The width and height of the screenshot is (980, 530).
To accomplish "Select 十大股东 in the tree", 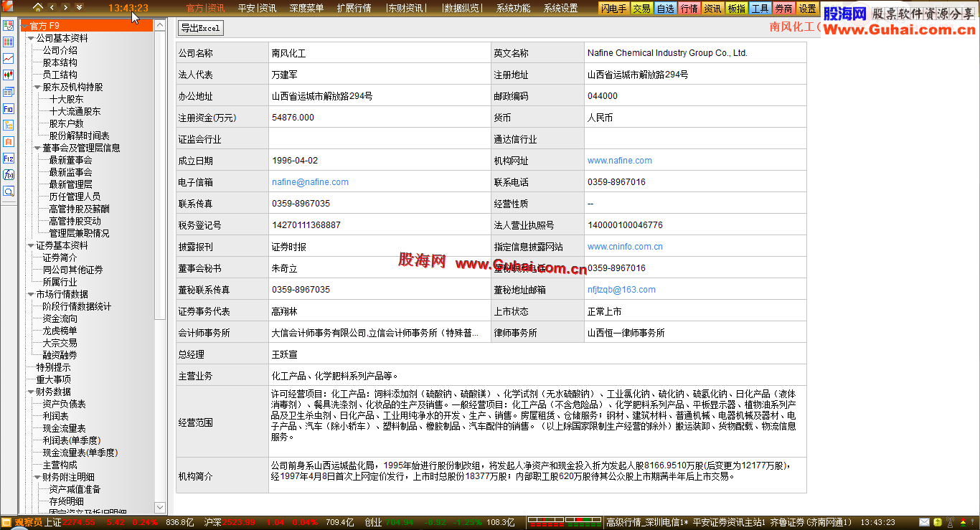I will [66, 99].
